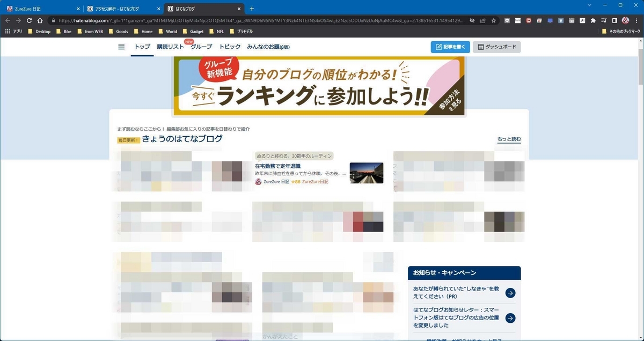
Task: Open the Gadget bookmark folder
Action: tap(193, 32)
